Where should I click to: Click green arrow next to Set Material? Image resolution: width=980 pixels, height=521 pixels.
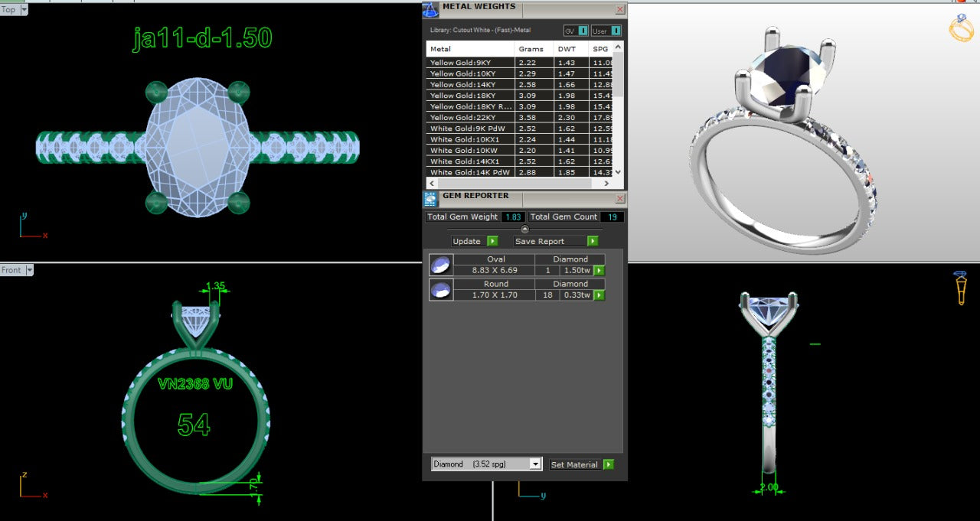608,464
